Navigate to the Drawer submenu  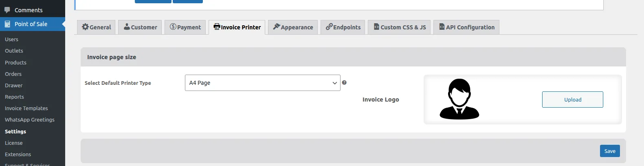14,86
